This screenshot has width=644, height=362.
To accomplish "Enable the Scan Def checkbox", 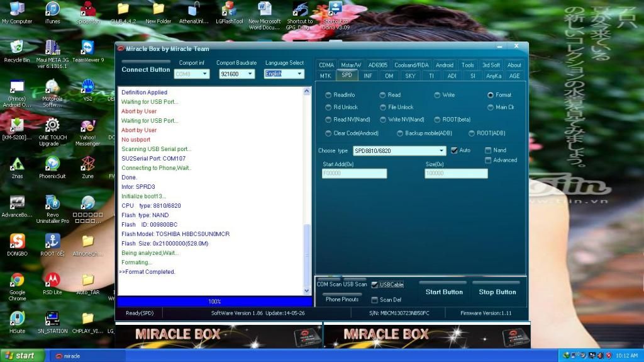I will coord(375,300).
